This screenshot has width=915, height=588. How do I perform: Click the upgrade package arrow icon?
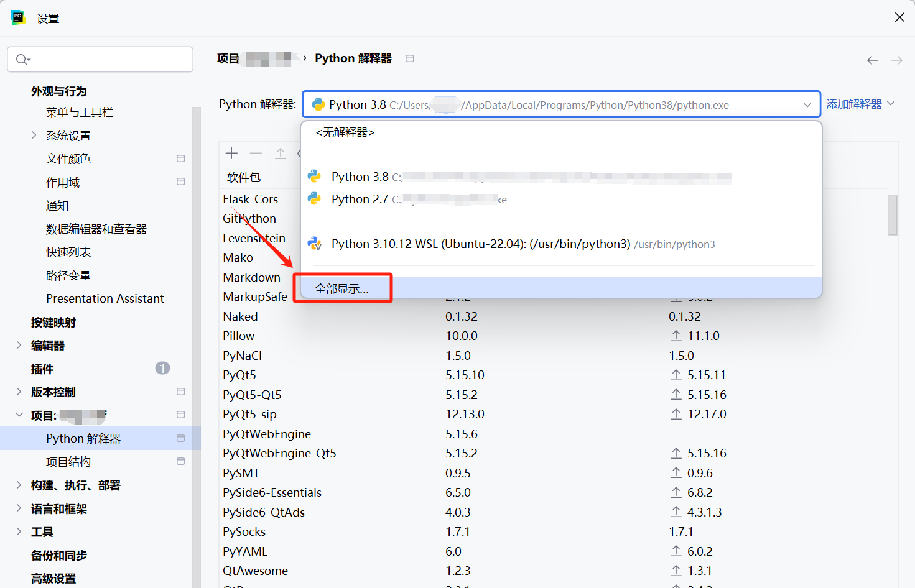coord(281,154)
